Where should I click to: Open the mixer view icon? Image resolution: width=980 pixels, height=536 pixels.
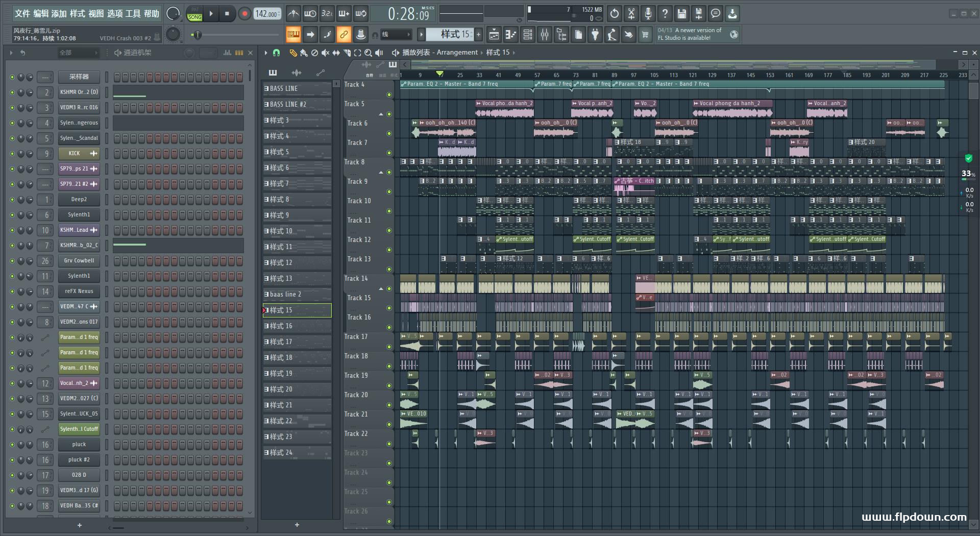(x=544, y=35)
